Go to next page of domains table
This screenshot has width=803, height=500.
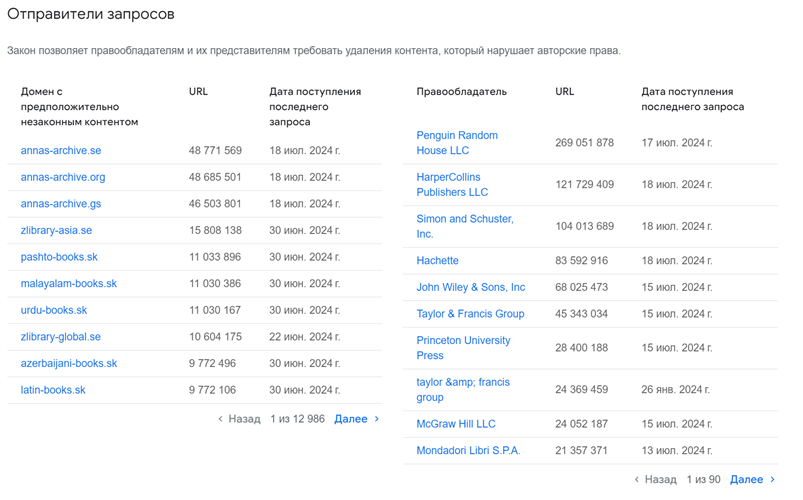click(356, 419)
